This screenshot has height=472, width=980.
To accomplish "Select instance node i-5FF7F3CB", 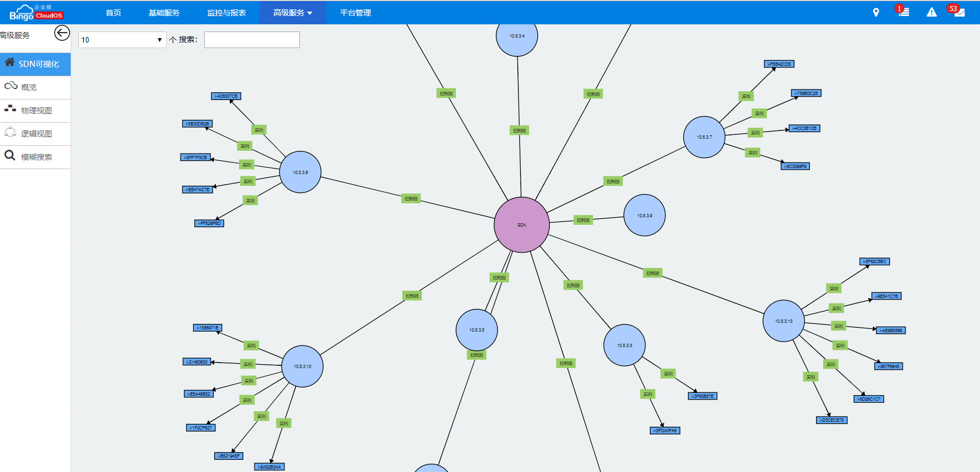I will (195, 158).
